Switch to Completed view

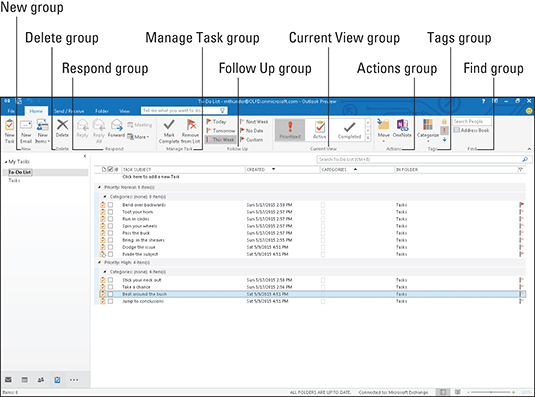(349, 130)
